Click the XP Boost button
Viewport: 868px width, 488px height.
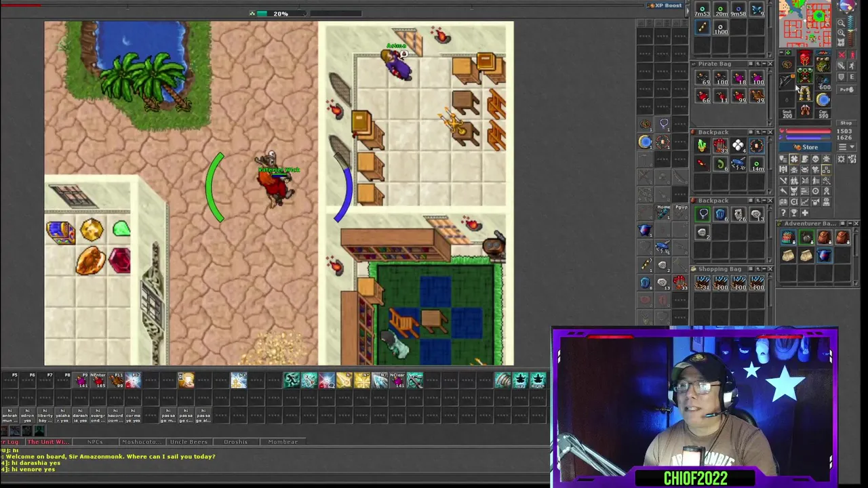click(665, 5)
